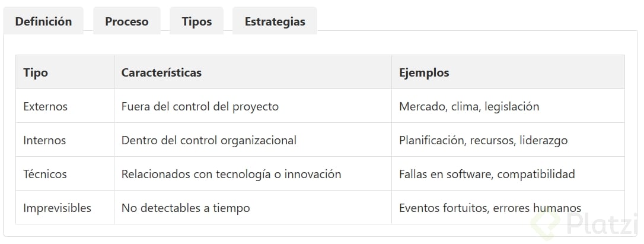This screenshot has width=644, height=244.
Task: Open the Definición tab
Action: [43, 21]
